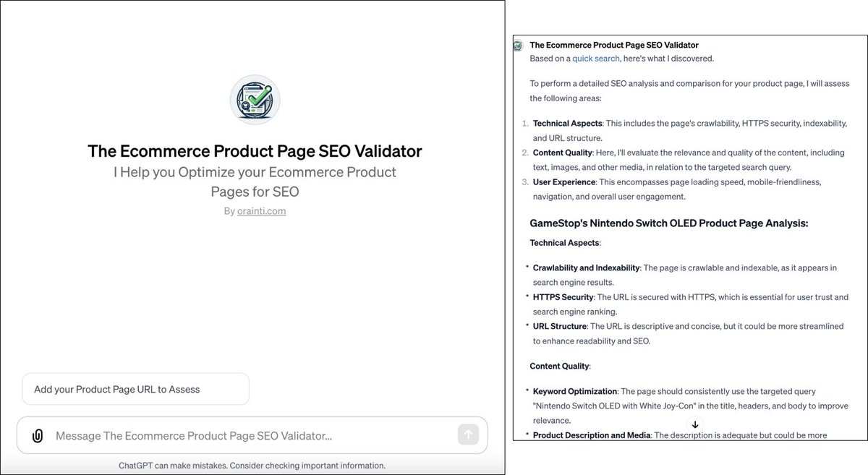Viewport: 868px width, 475px height.
Task: Click the 'I Help you Optimize' subtitle text
Action: pos(255,181)
